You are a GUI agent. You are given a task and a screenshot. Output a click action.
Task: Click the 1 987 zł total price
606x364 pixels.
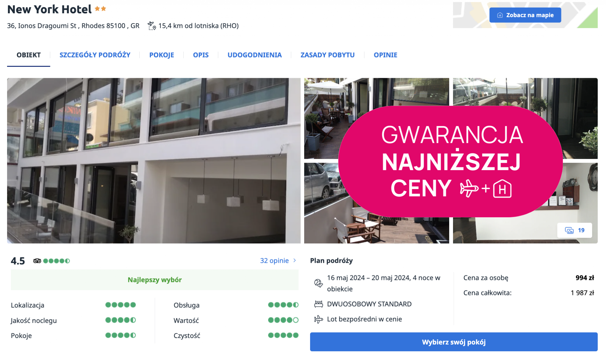pos(582,293)
